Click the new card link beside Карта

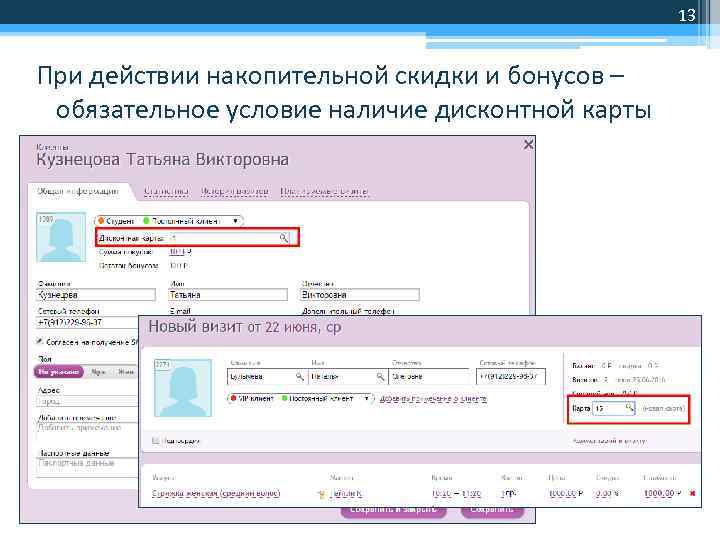[x=663, y=408]
